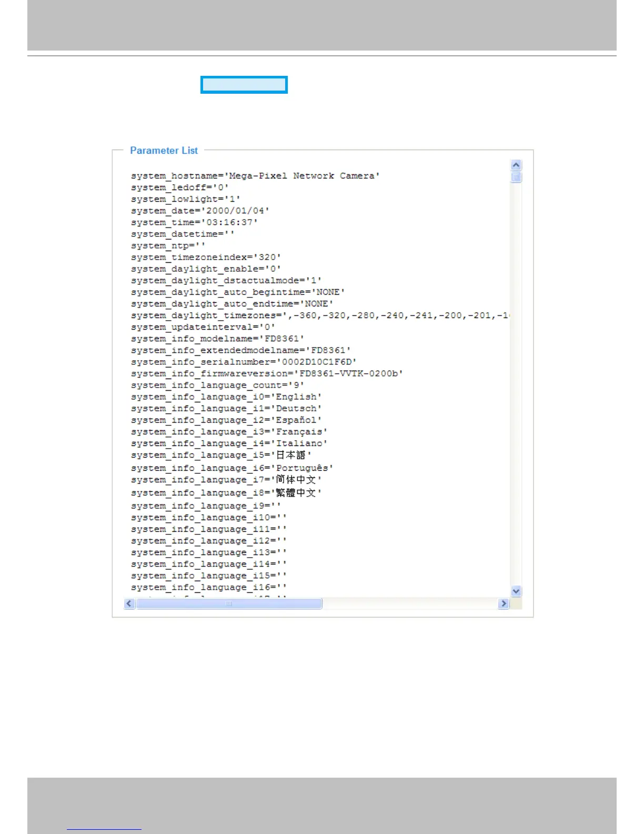
Task: Click the system_timezoneindex='320' line
Action: 206,257
